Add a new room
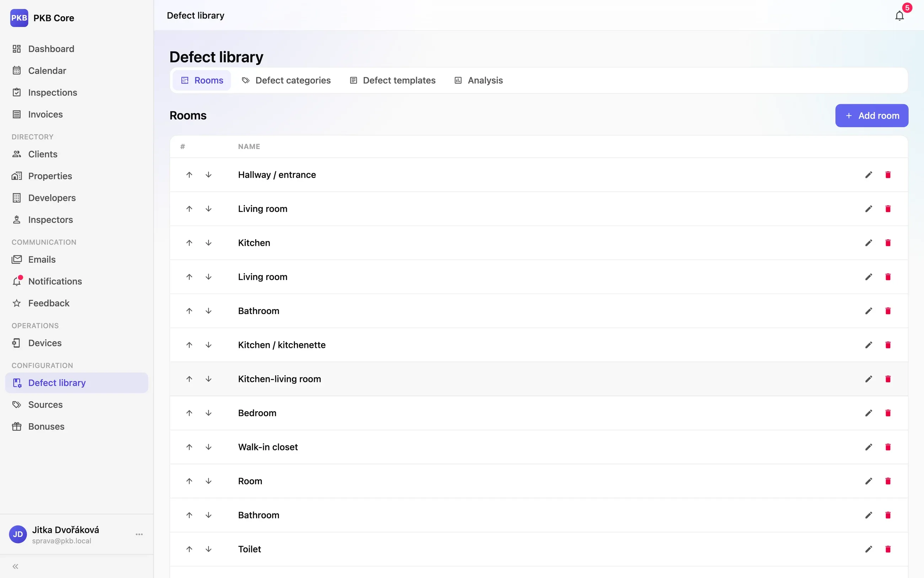This screenshot has height=578, width=924. [872, 116]
